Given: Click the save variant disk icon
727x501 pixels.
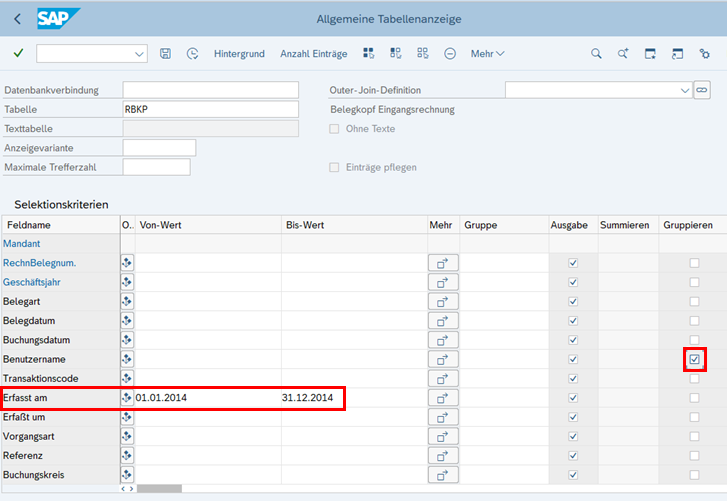Looking at the screenshot, I should pos(165,53).
